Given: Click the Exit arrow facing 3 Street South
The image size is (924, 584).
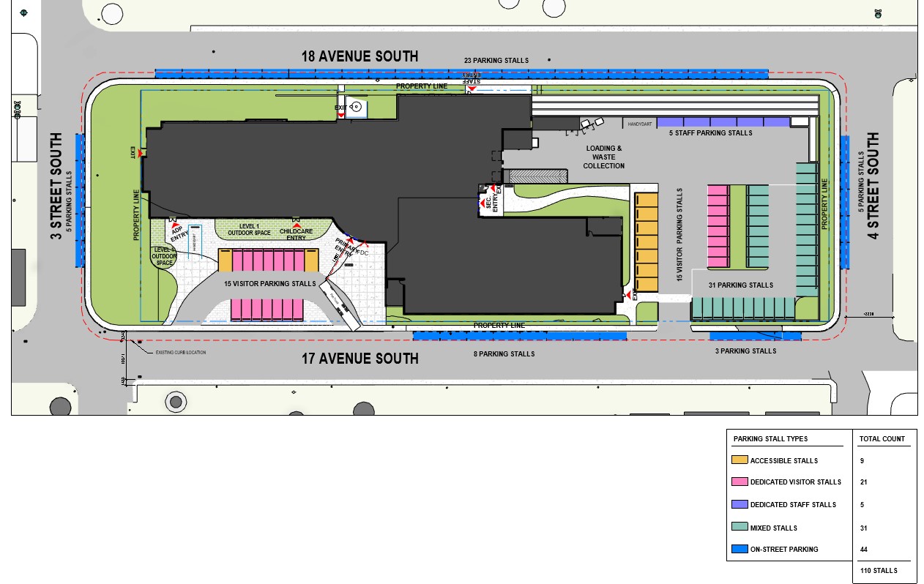Looking at the screenshot, I should point(141,153).
